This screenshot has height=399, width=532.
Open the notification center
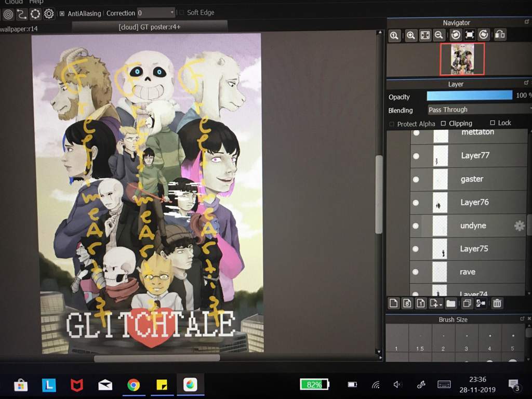tap(514, 385)
